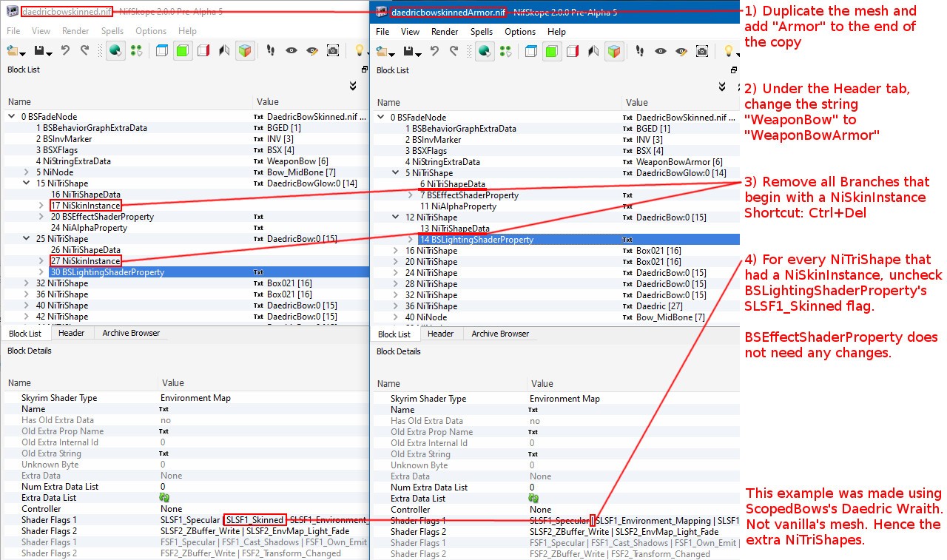Select the 4 NiStringExtraData WeaponBowArmor row
Viewport: 947px width, 560px height.
coord(442,162)
